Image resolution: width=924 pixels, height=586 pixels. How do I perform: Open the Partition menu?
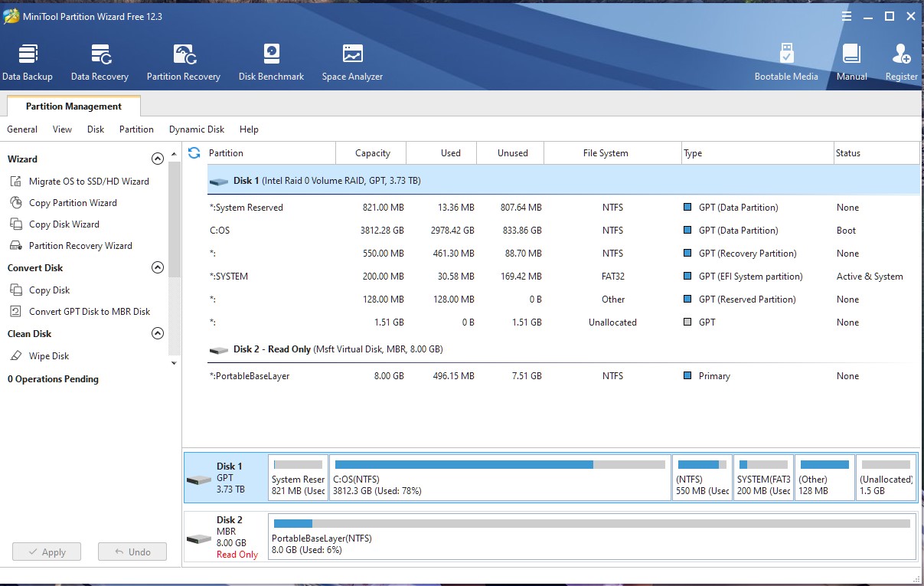coord(136,129)
